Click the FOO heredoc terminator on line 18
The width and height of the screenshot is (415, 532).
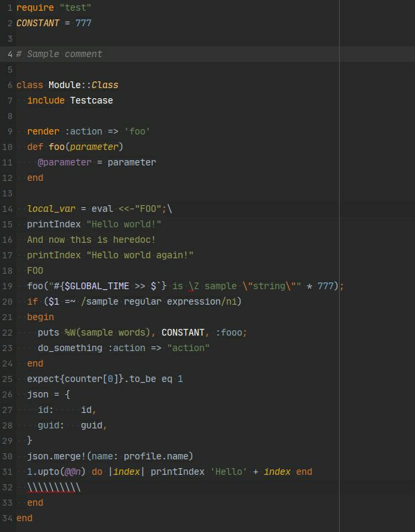point(35,271)
